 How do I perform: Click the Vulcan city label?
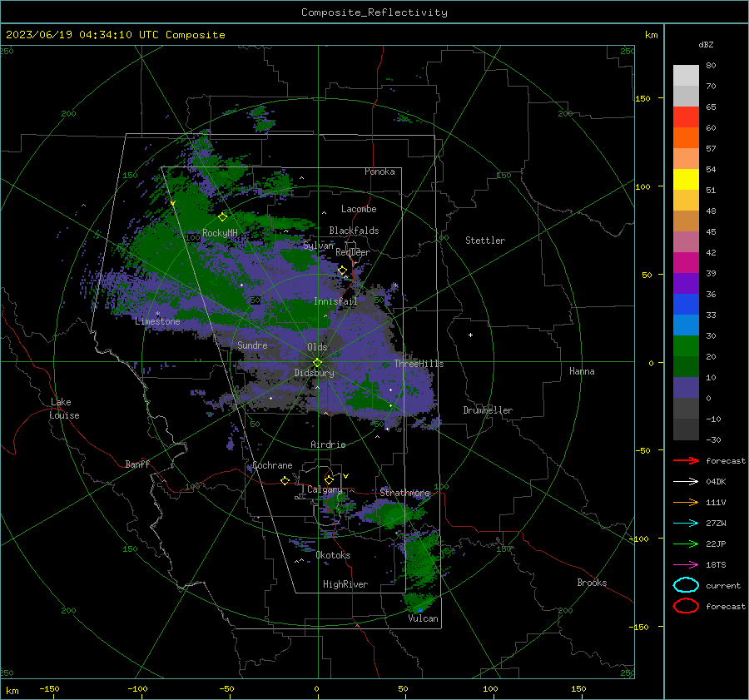tap(423, 618)
